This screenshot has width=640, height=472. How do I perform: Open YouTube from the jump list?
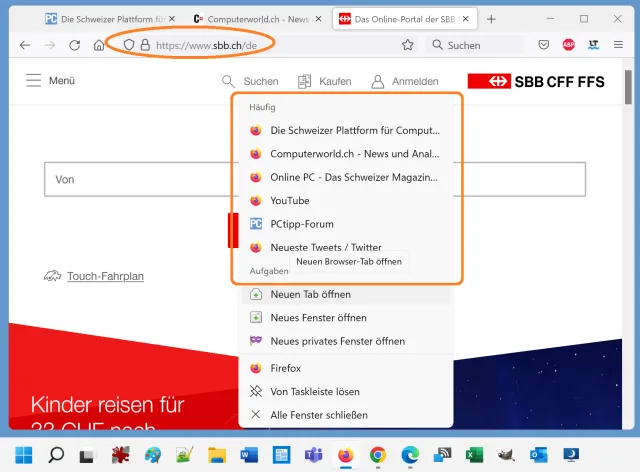345,200
